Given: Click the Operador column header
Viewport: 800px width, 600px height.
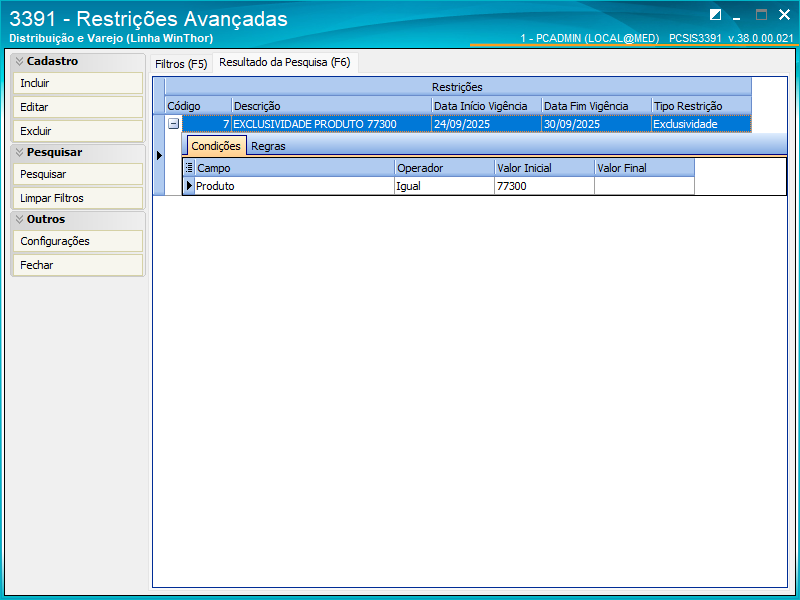Looking at the screenshot, I should point(445,168).
